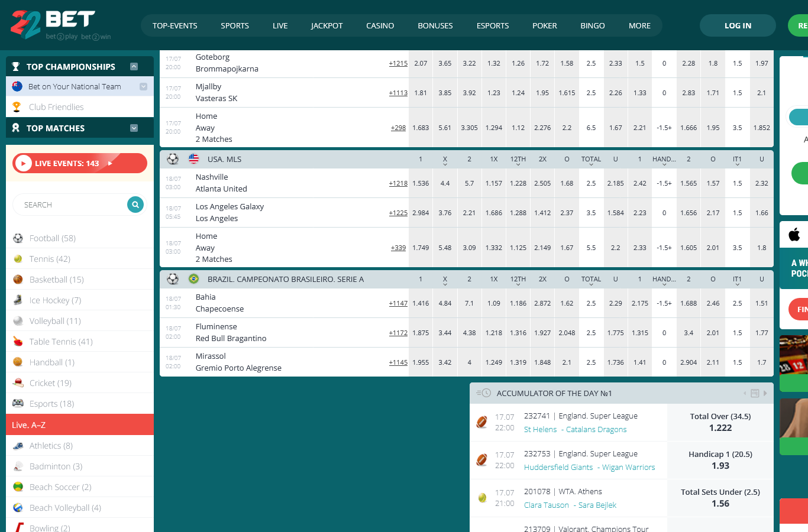Open the Esports gamepad icon
Viewport: 808px width, 532px height.
[18, 404]
